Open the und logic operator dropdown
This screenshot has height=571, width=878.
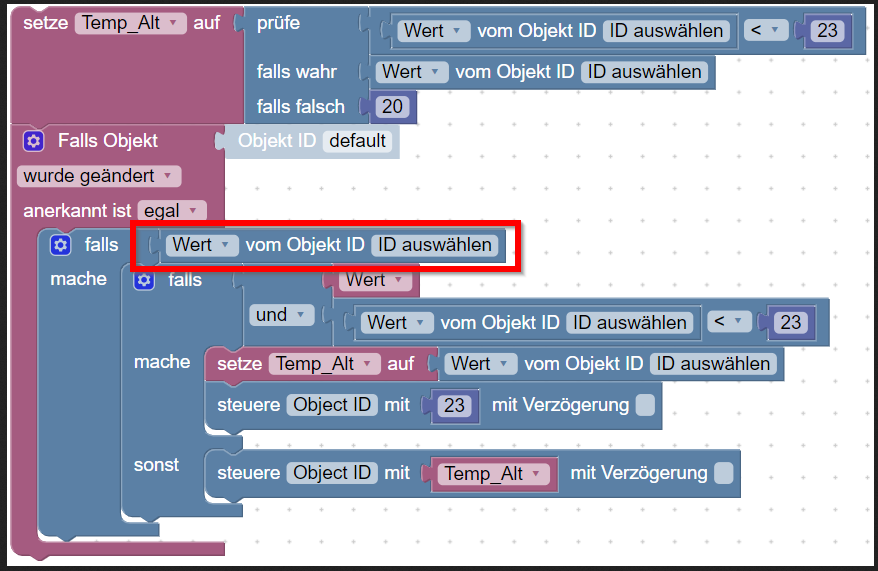click(x=281, y=315)
